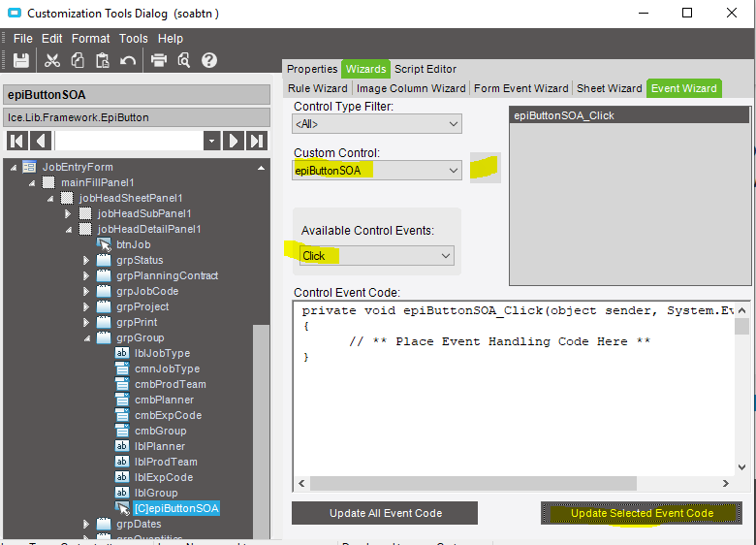Switch to the Wizards tab
This screenshot has width=756, height=545.
coord(366,69)
